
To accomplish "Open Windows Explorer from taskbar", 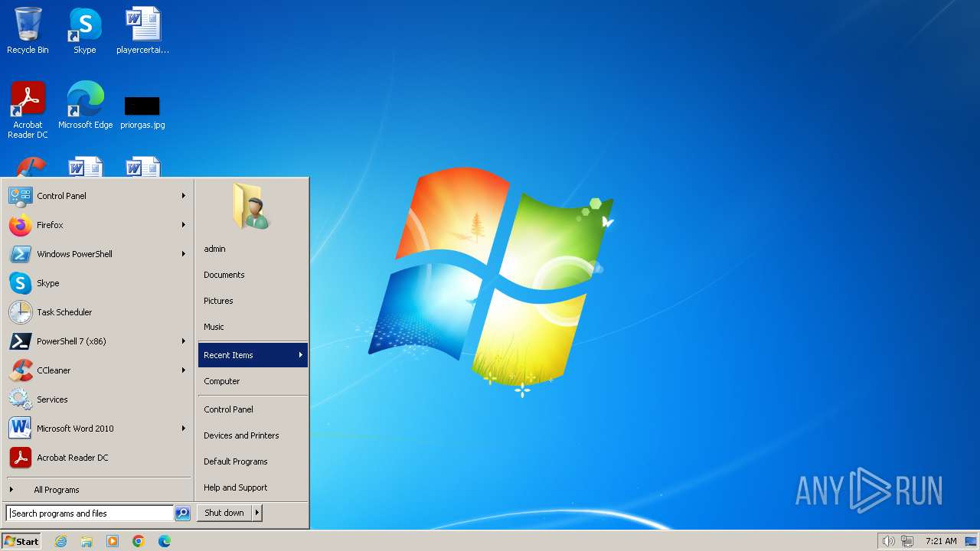I will 87,541.
